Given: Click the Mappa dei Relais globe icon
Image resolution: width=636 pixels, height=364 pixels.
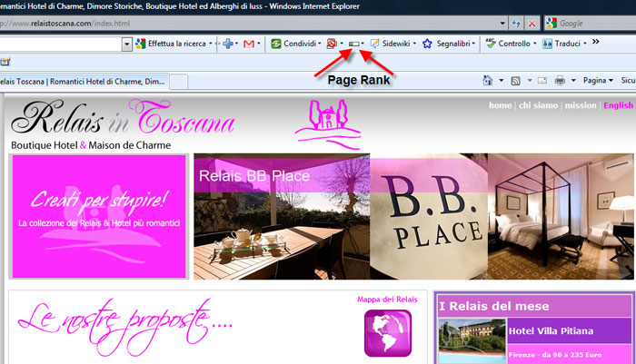Looking at the screenshot, I should [x=387, y=332].
